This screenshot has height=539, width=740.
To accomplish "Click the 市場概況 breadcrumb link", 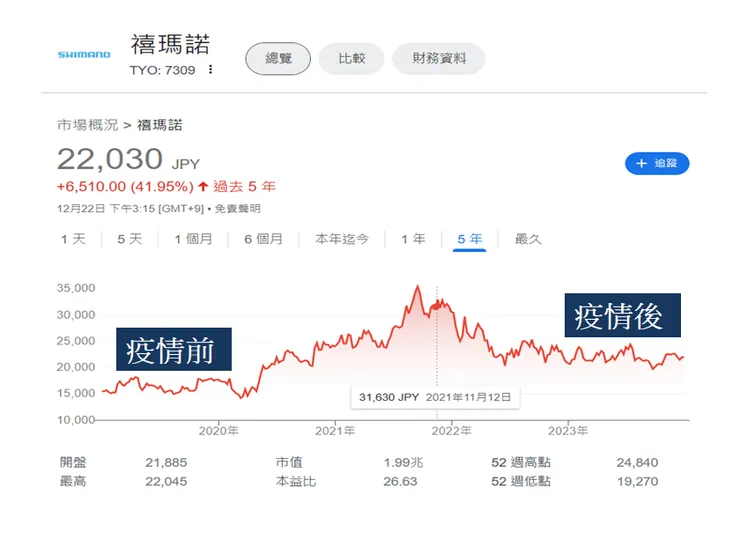I will click(x=88, y=125).
